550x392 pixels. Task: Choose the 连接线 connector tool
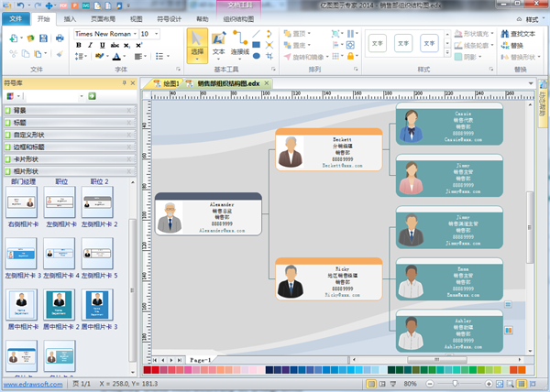point(241,43)
